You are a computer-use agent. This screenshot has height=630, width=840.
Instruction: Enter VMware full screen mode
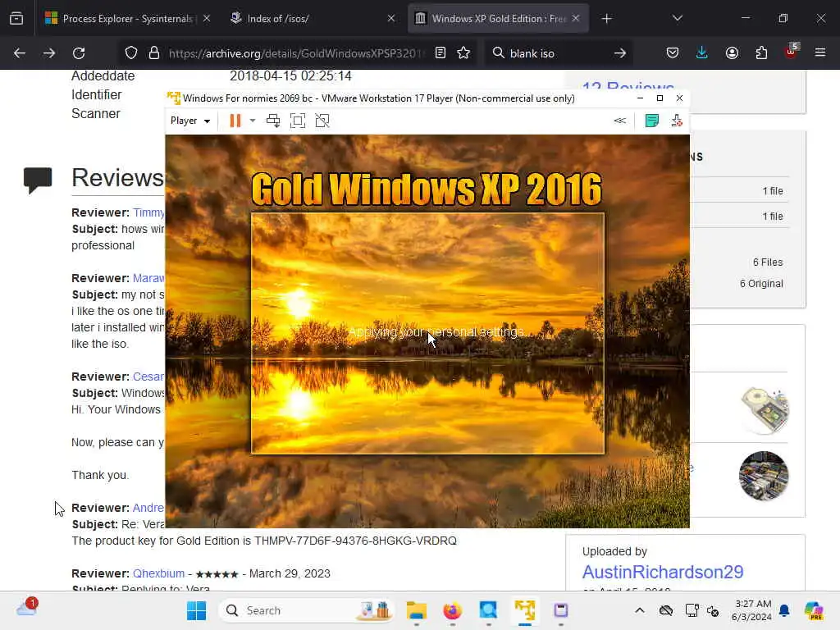pyautogui.click(x=298, y=121)
